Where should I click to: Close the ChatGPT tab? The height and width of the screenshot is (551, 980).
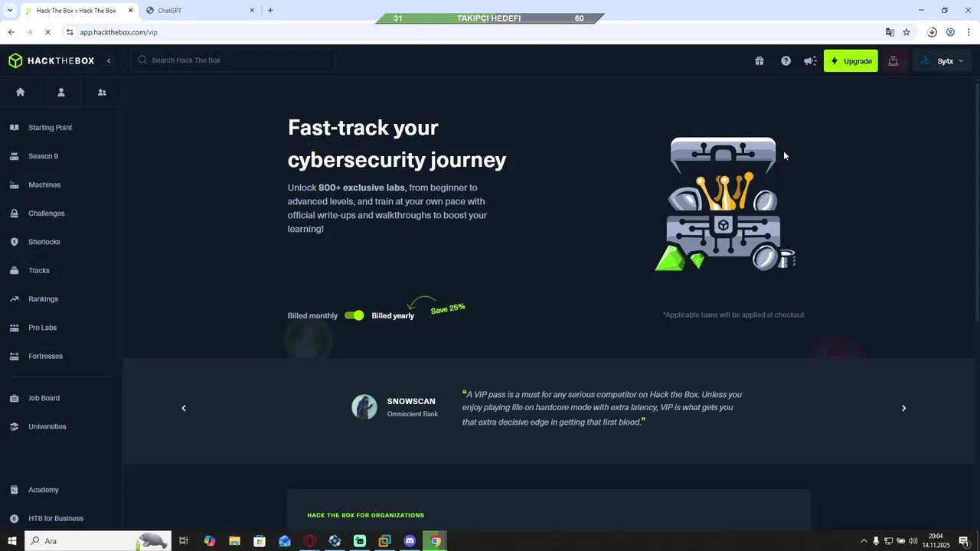(253, 11)
